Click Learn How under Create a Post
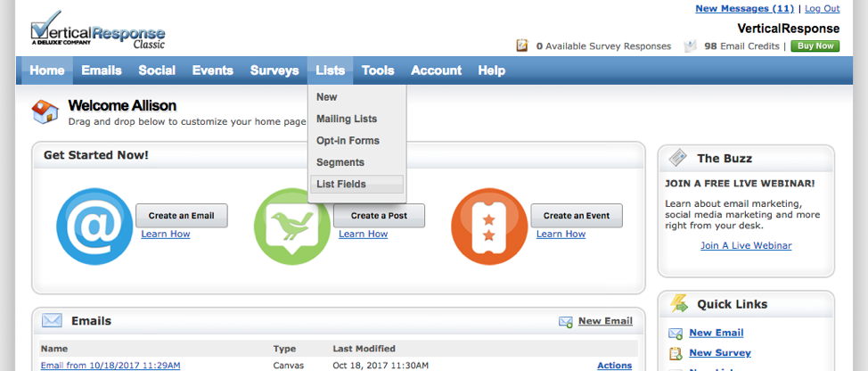868x371 pixels. click(363, 234)
